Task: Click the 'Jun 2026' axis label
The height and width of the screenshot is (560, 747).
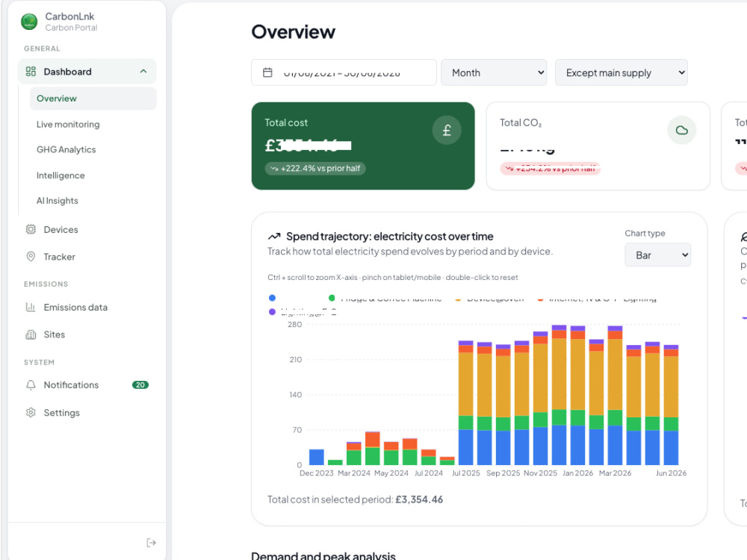Action: coord(671,473)
